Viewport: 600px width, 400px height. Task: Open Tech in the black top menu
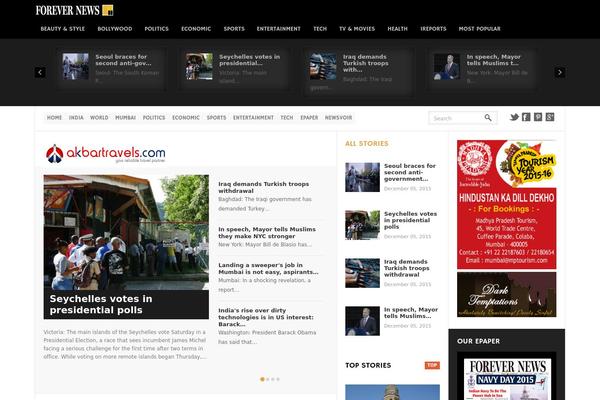320,29
